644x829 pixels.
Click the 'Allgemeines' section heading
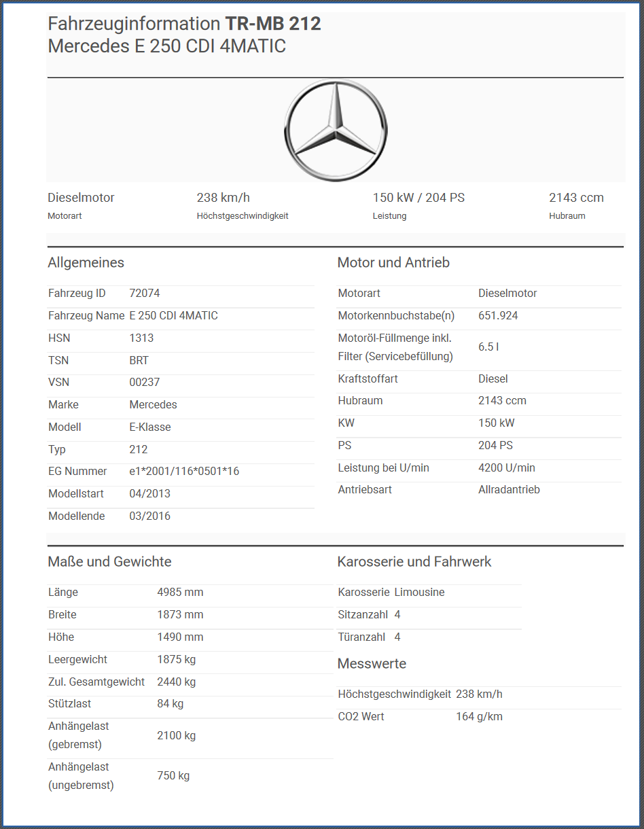tap(86, 263)
